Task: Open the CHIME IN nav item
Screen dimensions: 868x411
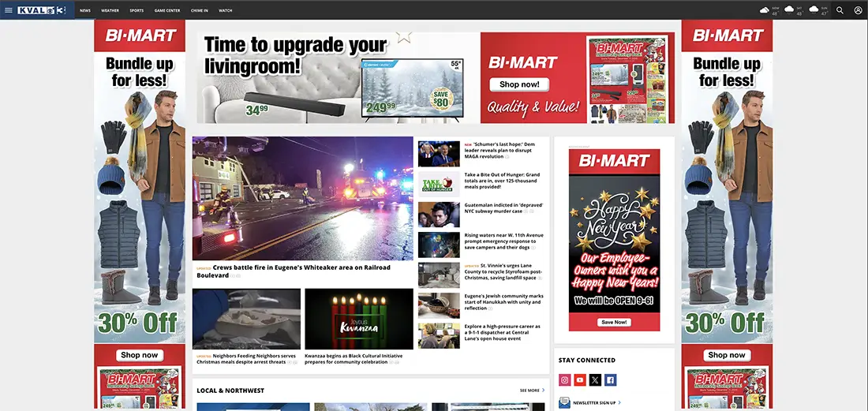Action: 200,10
